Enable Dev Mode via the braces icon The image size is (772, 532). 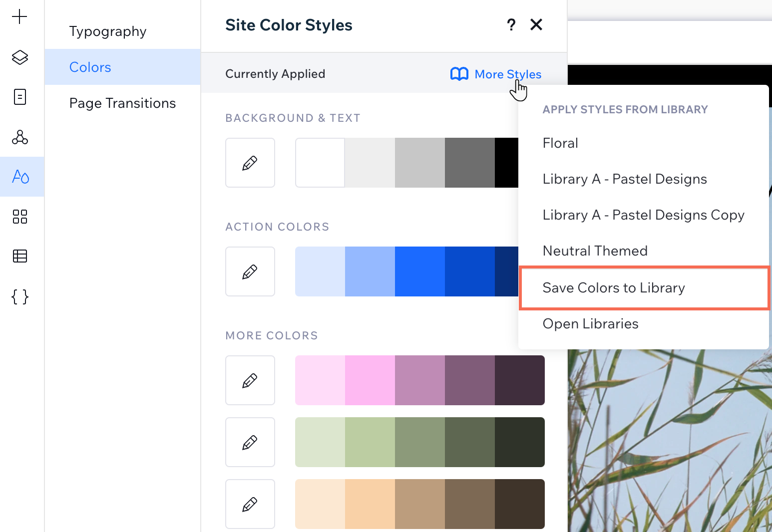coord(19,296)
